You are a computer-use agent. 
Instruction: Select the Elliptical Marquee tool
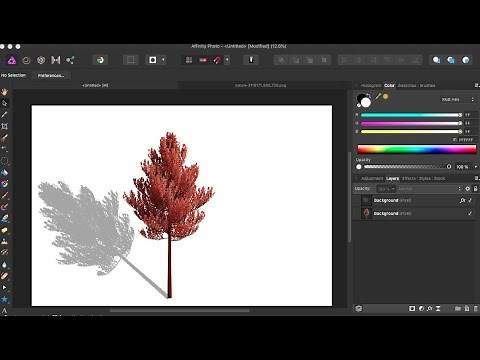point(4,161)
